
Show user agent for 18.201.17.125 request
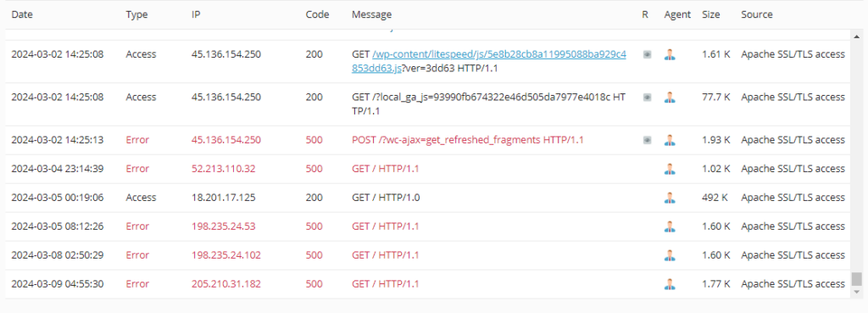[x=670, y=198]
